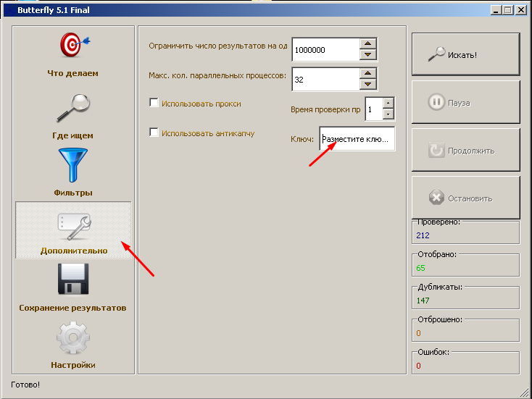Viewport: 532px width, 399px height.
Task: Click the target icon for Что делаем
Action: 72,46
